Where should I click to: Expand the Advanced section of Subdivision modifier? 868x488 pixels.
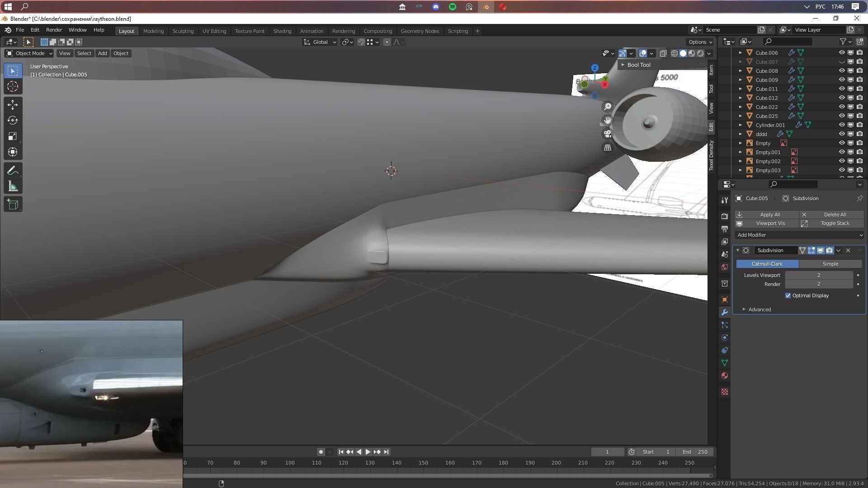(x=744, y=310)
